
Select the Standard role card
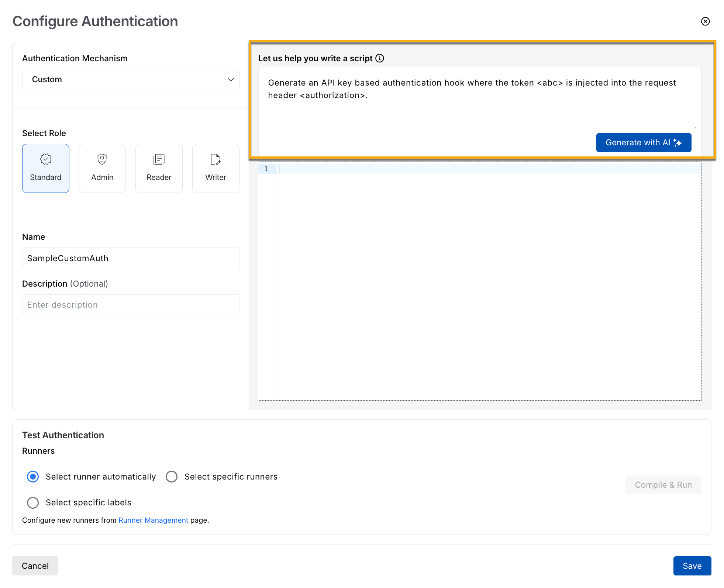point(46,168)
